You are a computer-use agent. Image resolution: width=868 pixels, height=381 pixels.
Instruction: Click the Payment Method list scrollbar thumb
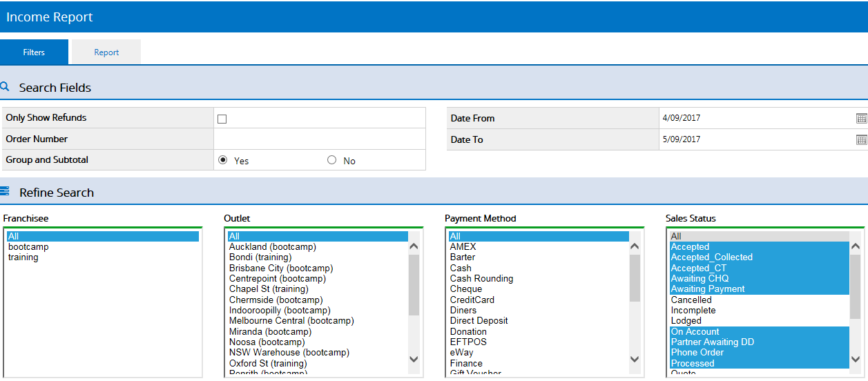coord(635,278)
